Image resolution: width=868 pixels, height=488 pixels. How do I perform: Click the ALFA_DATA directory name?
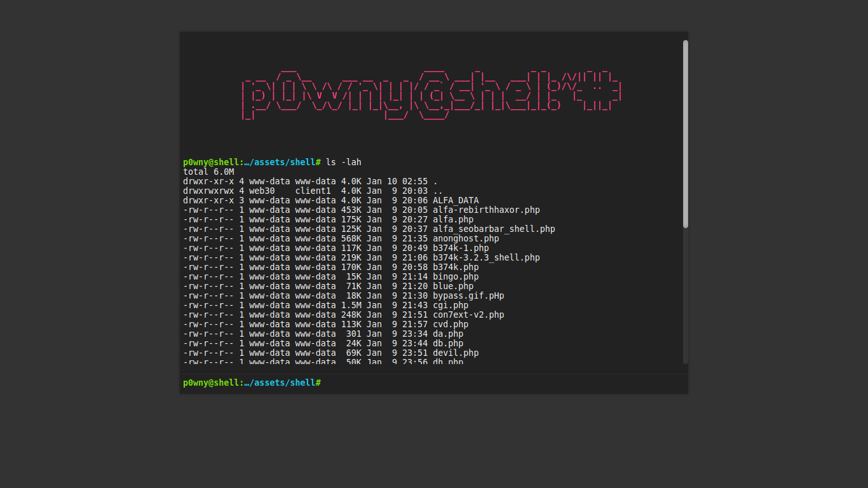(456, 200)
